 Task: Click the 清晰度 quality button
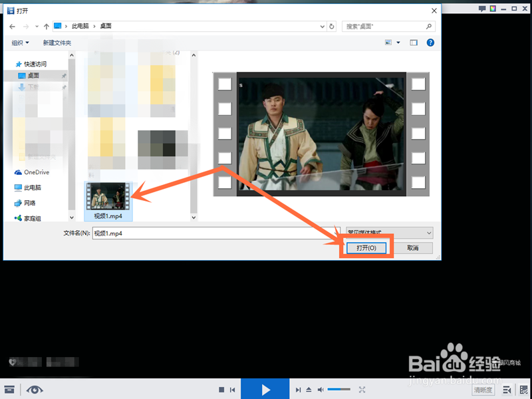tap(483, 390)
